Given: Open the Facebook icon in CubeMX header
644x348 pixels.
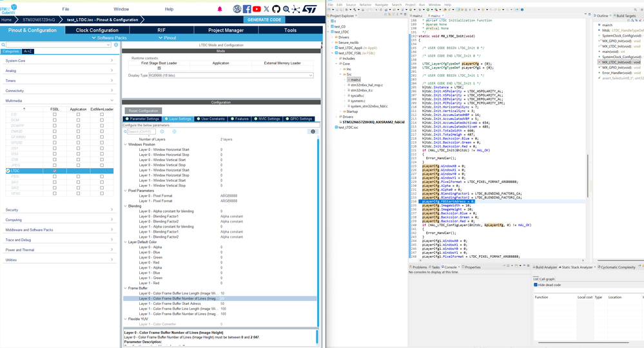Looking at the screenshot, I should [x=247, y=9].
